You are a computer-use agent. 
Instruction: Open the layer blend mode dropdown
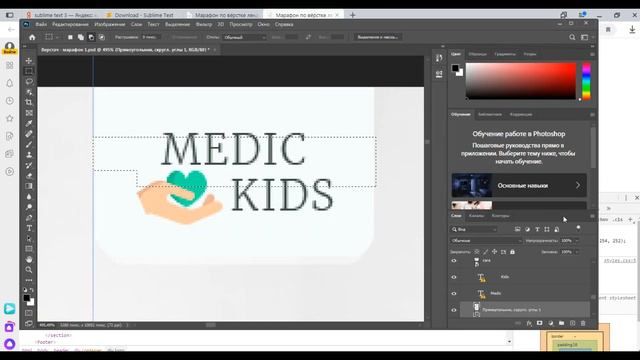click(x=486, y=241)
